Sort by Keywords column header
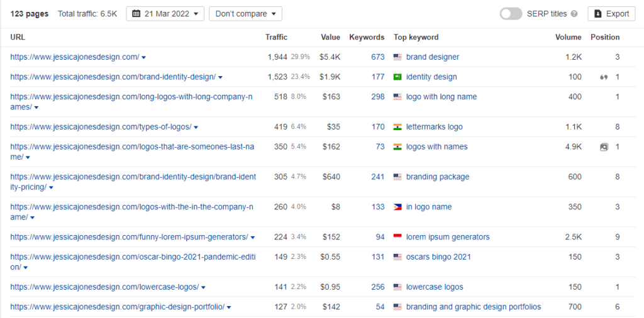Screen dimensions: 644x318 pos(367,37)
